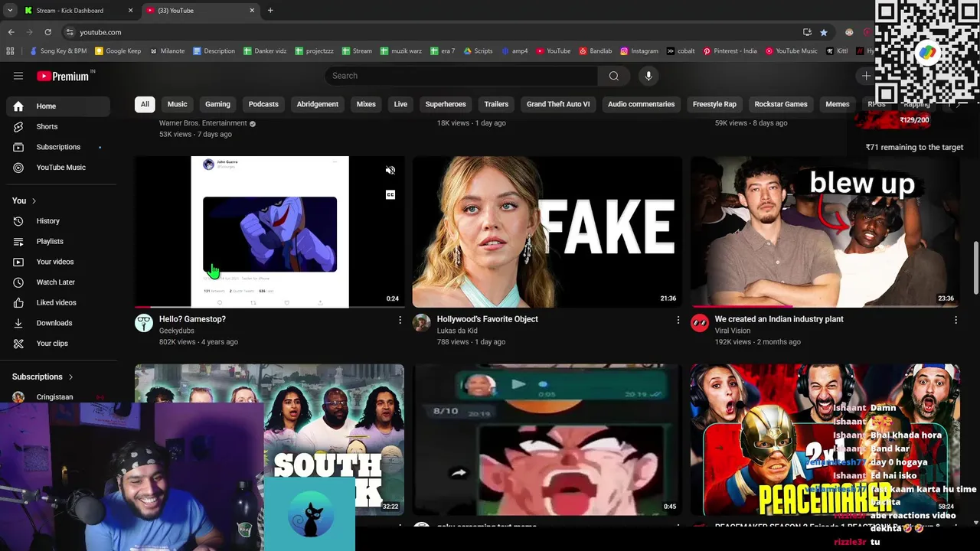
Task: Open the South Park reaction thumbnail
Action: point(269,439)
